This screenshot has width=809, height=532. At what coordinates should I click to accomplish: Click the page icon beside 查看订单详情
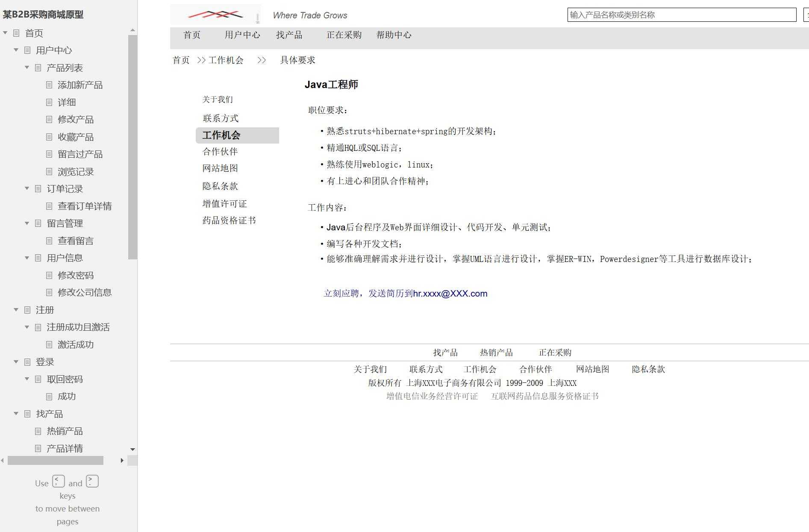coord(50,206)
